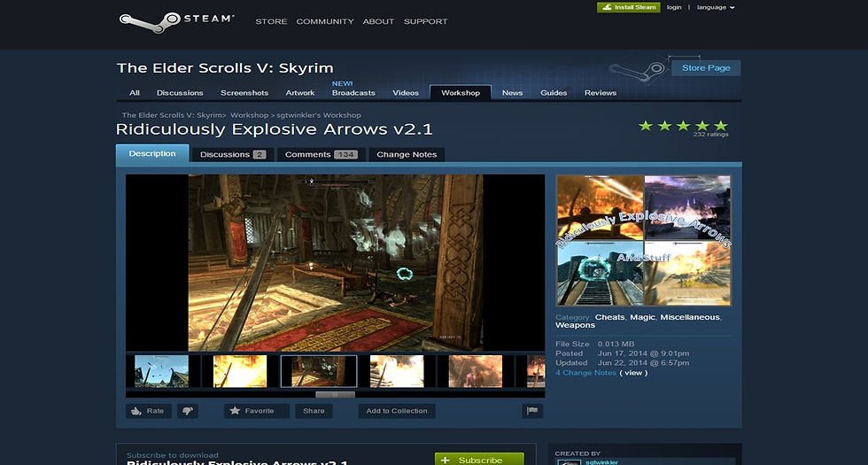
Task: Select the second fiery explosion thumbnail
Action: tap(240, 371)
